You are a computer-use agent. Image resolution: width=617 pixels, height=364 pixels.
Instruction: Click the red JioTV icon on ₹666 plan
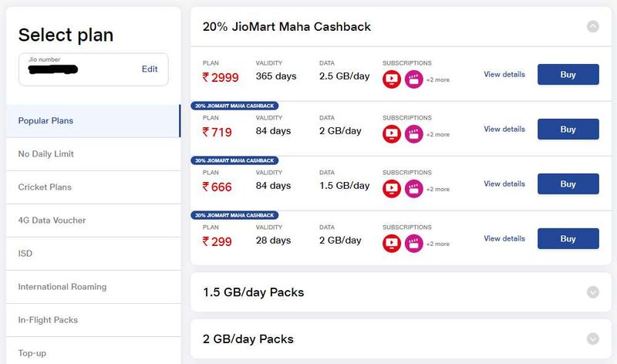click(x=392, y=189)
